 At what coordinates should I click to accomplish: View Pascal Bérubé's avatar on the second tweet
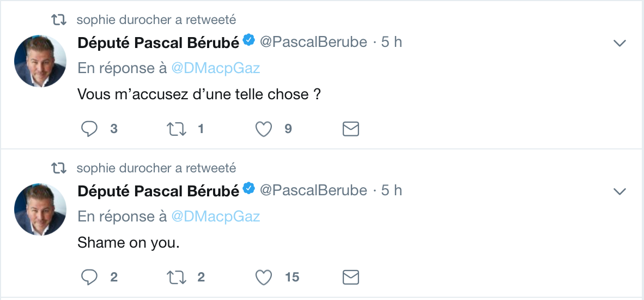point(40,209)
